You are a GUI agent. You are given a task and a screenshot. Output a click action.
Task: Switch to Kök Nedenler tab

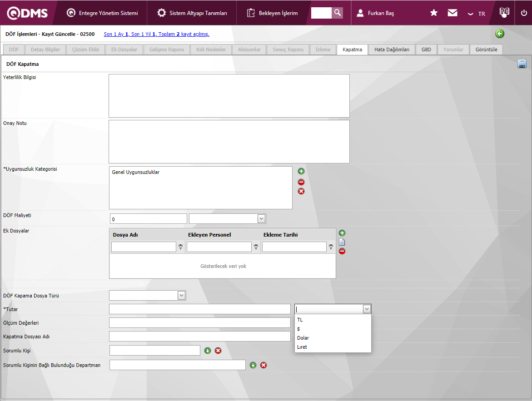pyautogui.click(x=211, y=50)
